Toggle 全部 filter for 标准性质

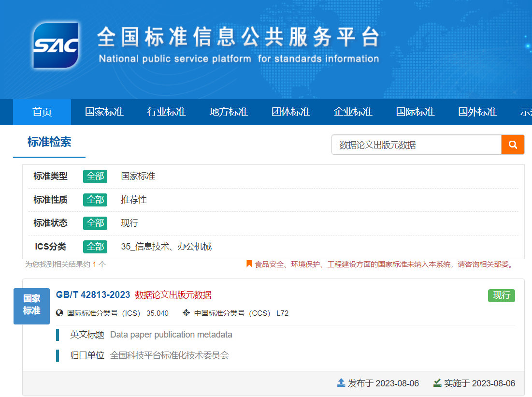pyautogui.click(x=95, y=199)
